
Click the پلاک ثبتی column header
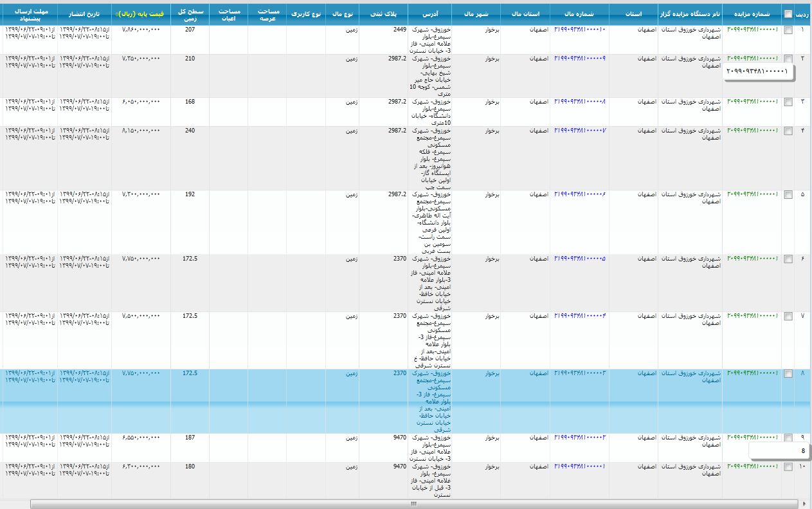point(386,14)
